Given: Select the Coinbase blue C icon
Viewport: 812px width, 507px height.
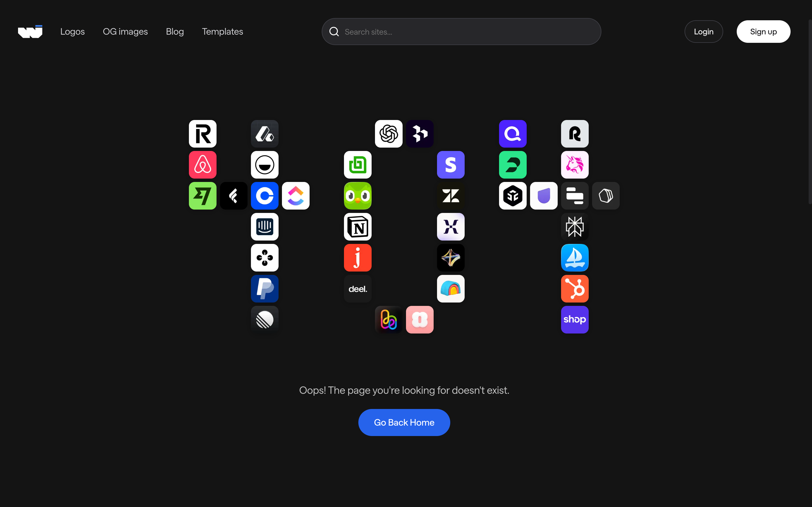Looking at the screenshot, I should (x=264, y=196).
